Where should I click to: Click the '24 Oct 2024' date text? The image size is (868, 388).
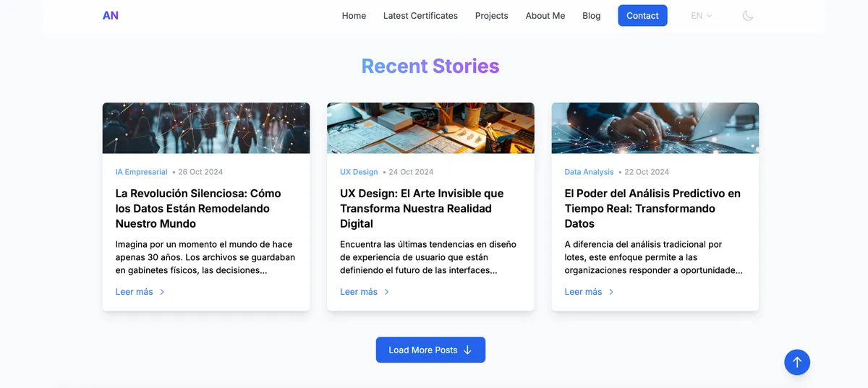point(411,172)
